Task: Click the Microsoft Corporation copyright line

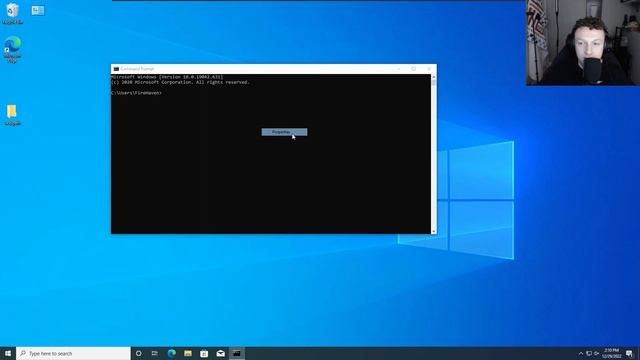Action: [x=180, y=82]
